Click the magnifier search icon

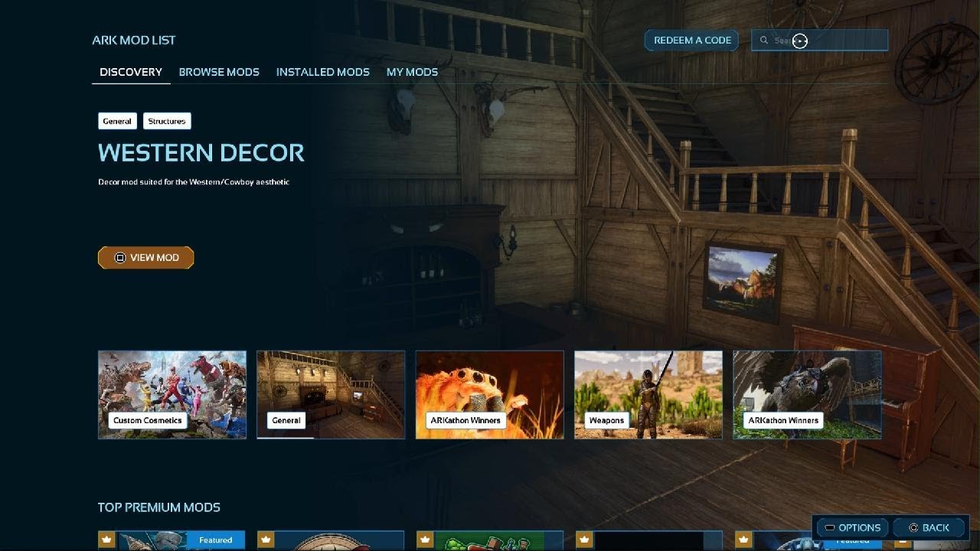[x=764, y=41]
